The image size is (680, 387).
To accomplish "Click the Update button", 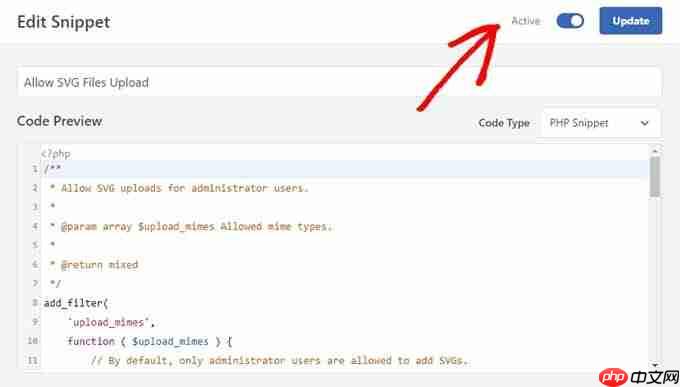I will [x=631, y=20].
